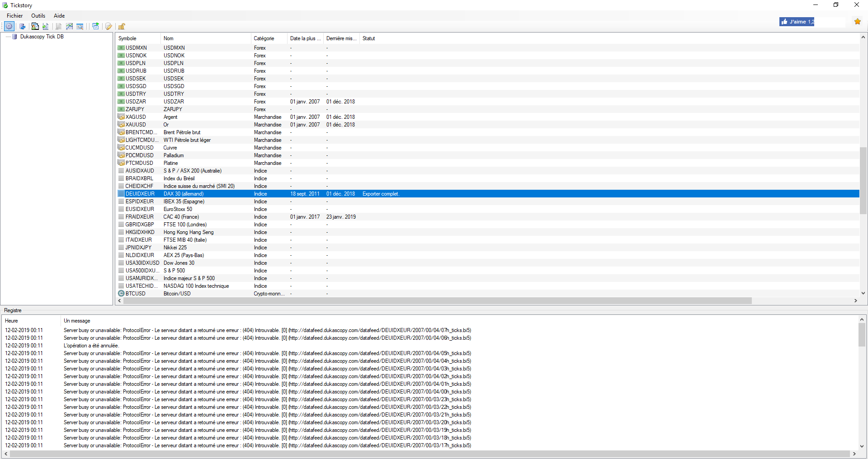
Task: Select the EUSIDXEUR symbol row
Action: tap(487, 209)
